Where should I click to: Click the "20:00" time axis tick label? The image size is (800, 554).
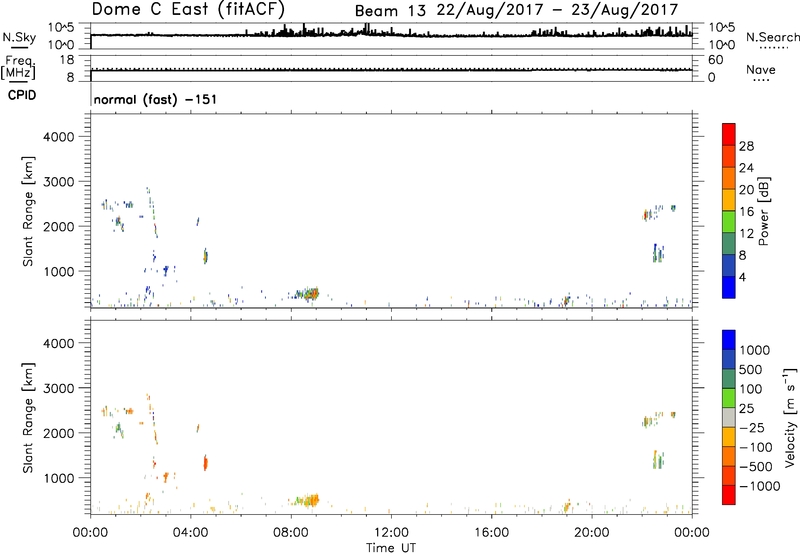coord(591,533)
